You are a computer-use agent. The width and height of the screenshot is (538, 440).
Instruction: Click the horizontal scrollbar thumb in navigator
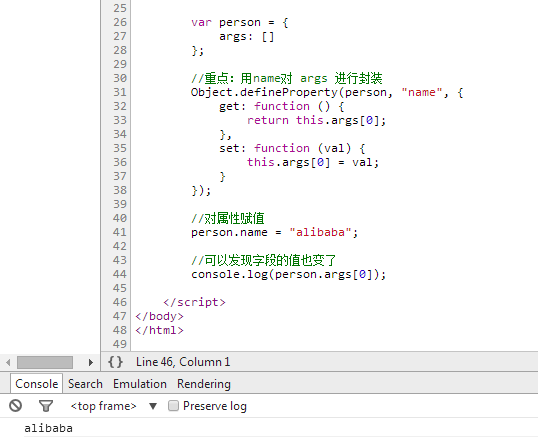[x=45, y=362]
